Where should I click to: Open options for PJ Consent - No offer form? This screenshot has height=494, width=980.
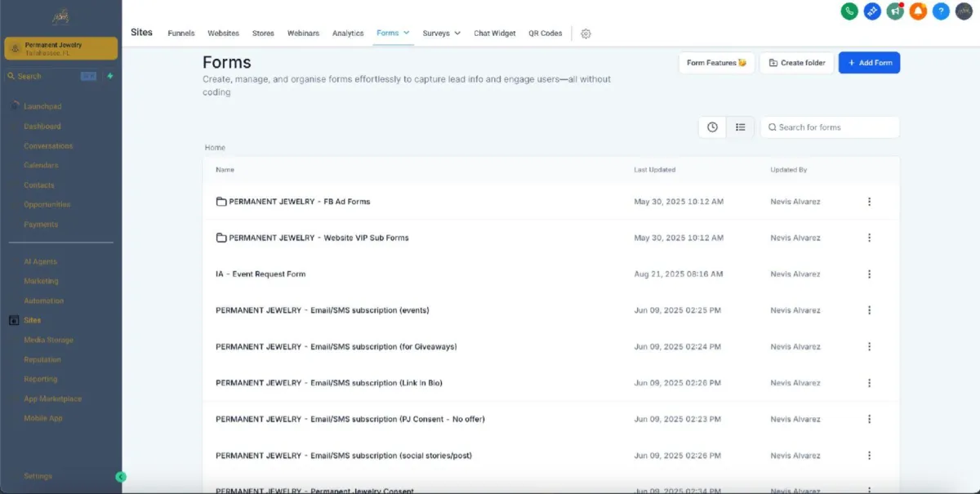coord(869,419)
